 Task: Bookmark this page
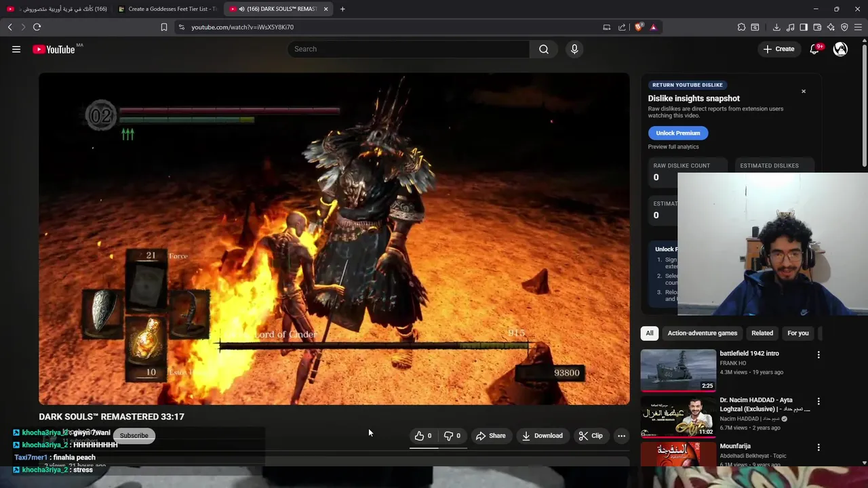[x=164, y=27]
